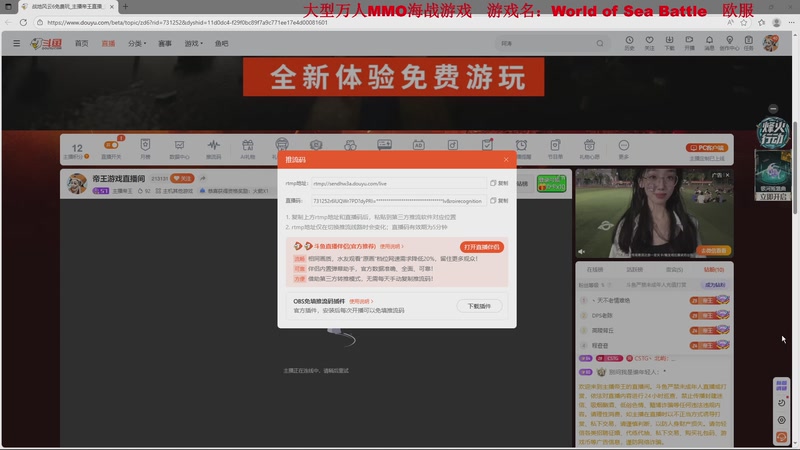Close the 推流码 dialog

click(506, 160)
